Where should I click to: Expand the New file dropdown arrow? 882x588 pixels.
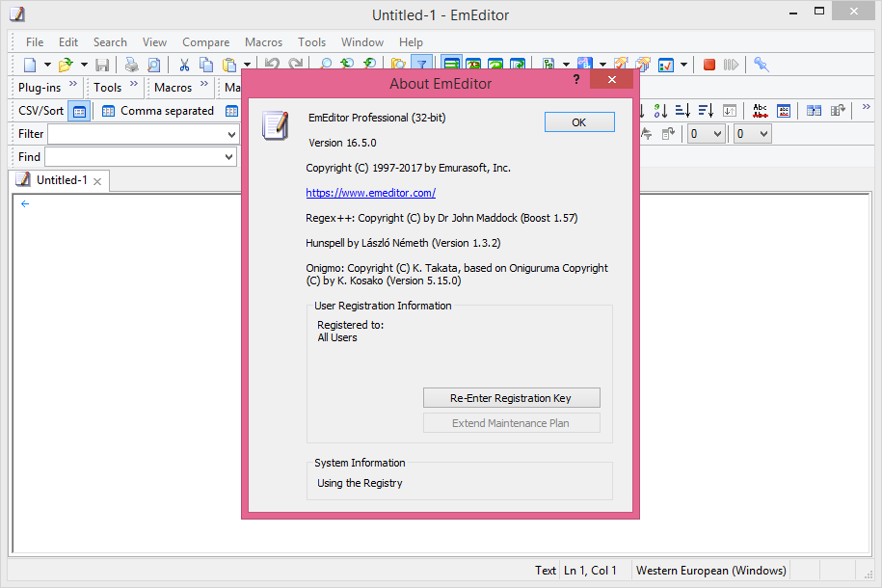[47, 66]
